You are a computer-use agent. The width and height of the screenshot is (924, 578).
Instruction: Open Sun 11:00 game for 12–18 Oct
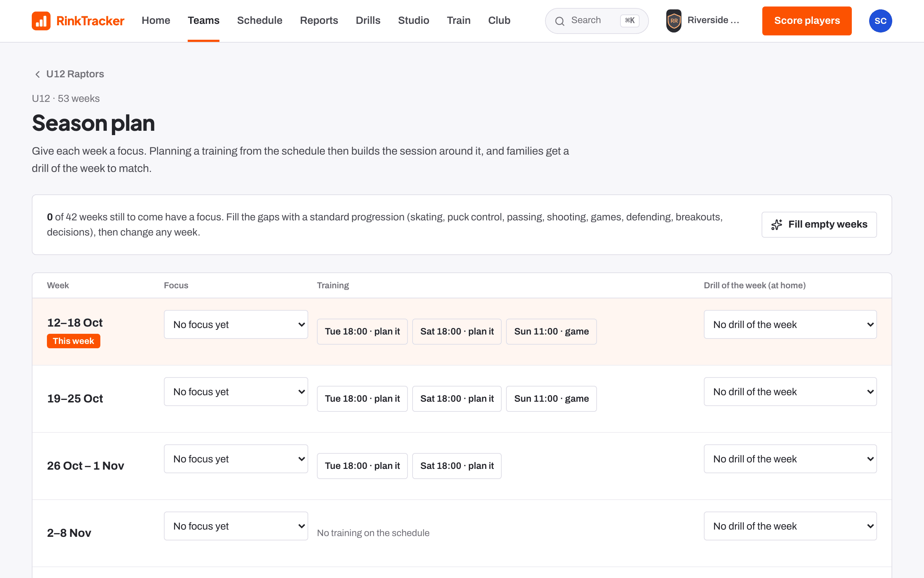pyautogui.click(x=552, y=331)
